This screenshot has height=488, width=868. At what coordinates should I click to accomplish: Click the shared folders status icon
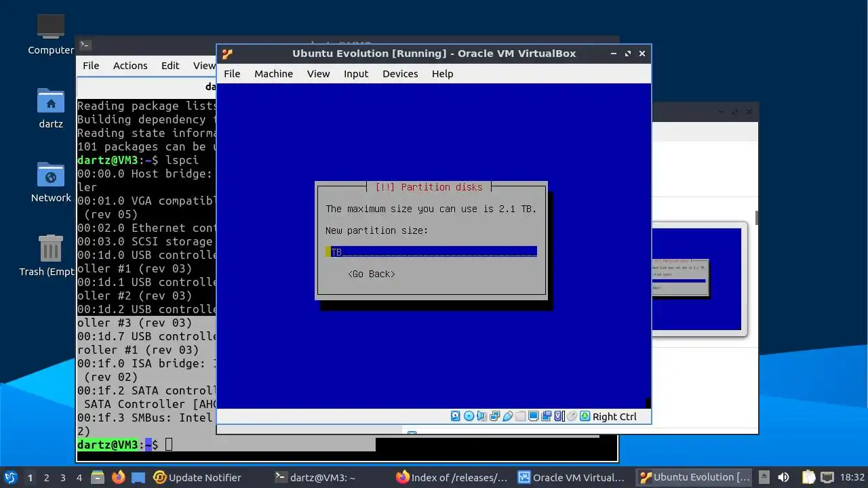pos(520,416)
